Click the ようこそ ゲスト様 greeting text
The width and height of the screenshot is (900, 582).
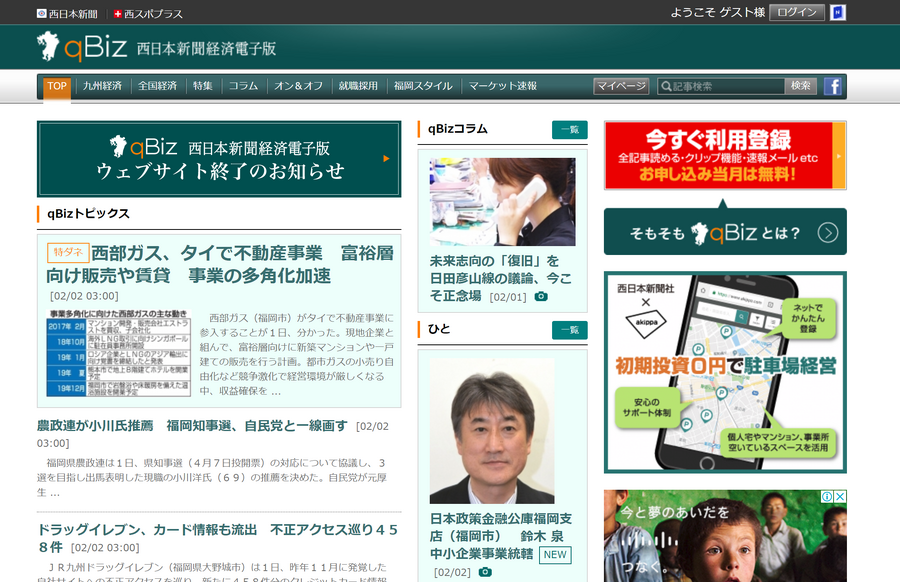pyautogui.click(x=717, y=13)
